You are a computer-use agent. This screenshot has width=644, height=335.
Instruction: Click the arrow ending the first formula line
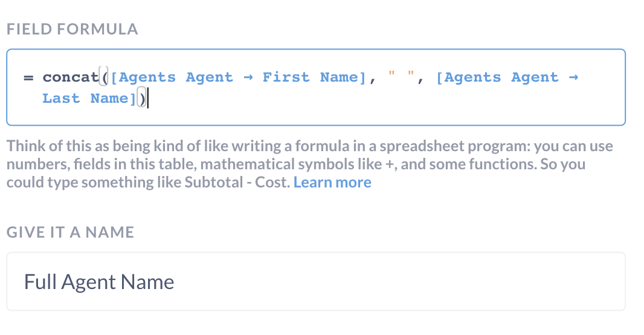tap(573, 77)
